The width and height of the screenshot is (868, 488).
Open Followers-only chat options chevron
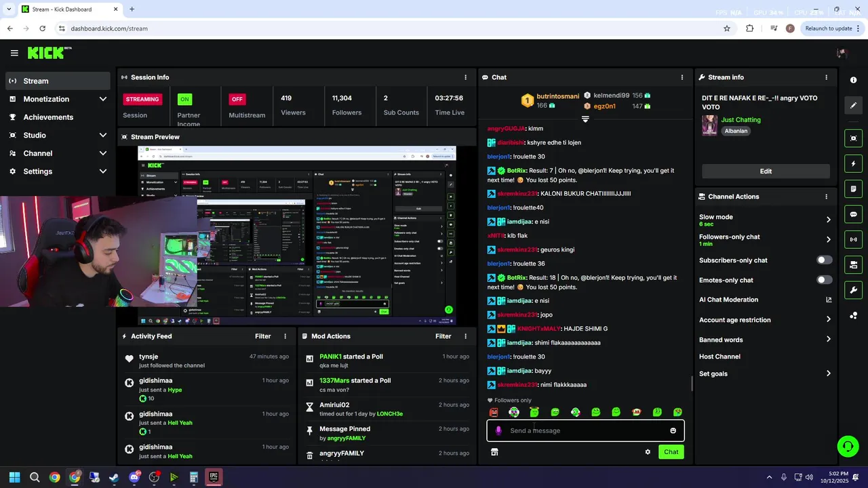828,239
